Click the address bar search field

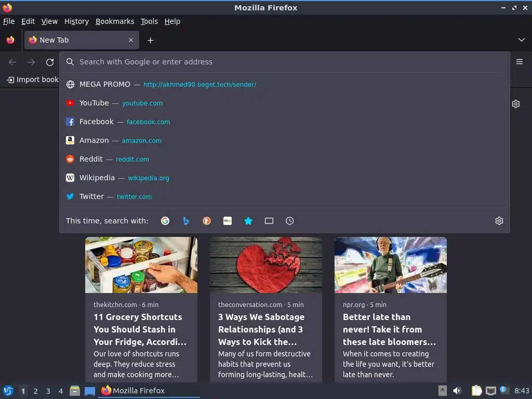pyautogui.click(x=284, y=62)
